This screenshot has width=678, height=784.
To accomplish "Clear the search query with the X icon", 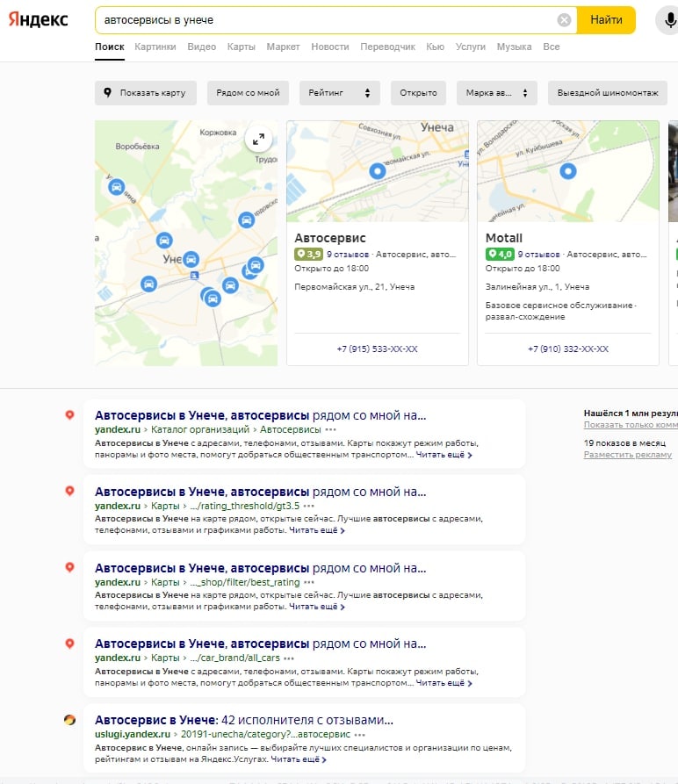I will (564, 20).
